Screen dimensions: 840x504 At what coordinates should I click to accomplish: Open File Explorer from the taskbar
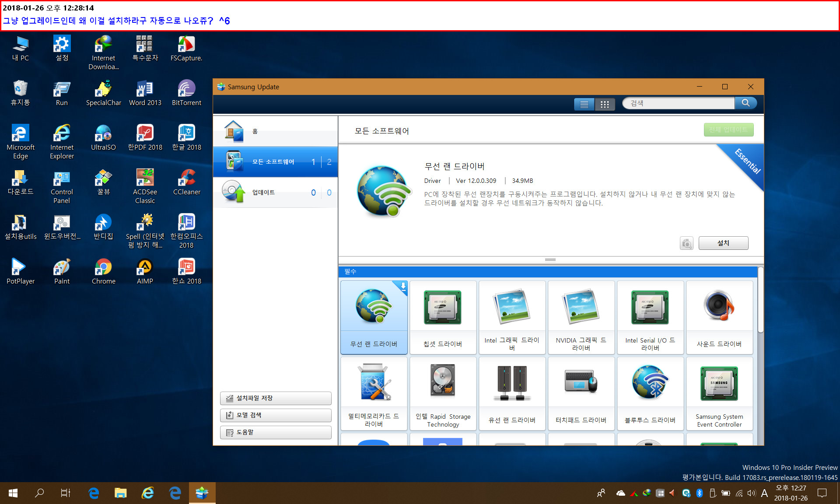coord(120,493)
